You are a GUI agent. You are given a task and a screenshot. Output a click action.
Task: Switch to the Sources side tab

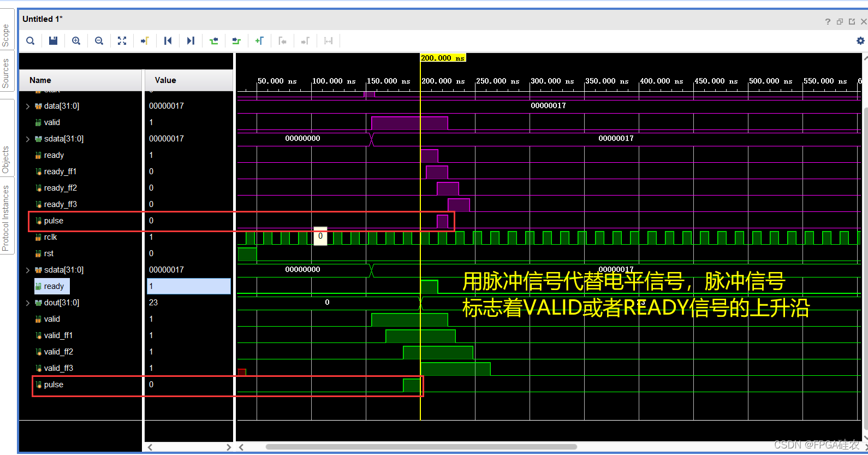[x=6, y=73]
